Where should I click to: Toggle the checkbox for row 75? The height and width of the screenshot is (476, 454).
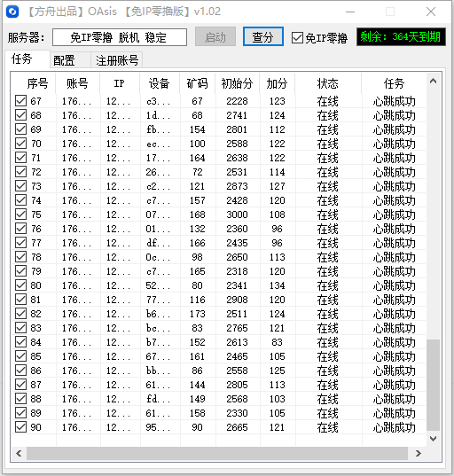(x=20, y=215)
